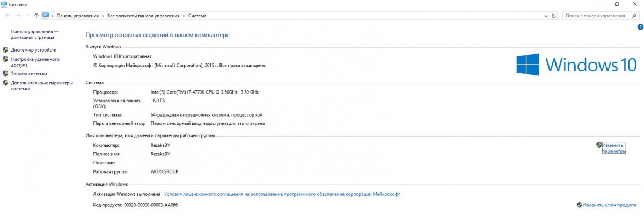Image resolution: width=644 pixels, height=222 pixels.
Task: Open Дополнительные параметры системы
Action: click(x=41, y=86)
